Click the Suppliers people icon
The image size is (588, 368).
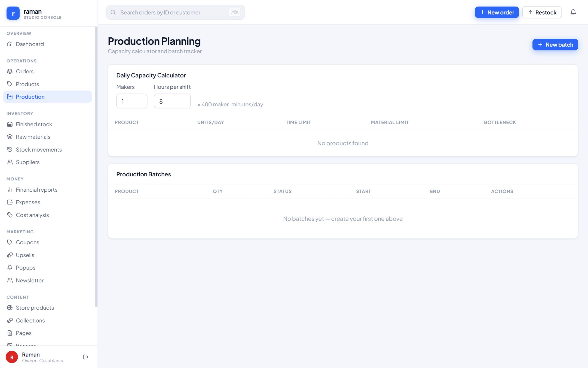[x=10, y=162]
